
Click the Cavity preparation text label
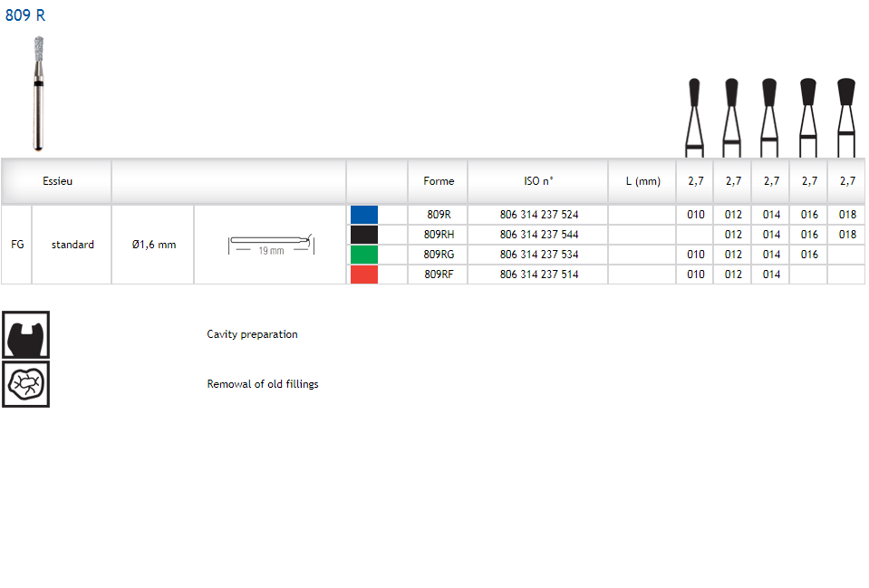(x=252, y=334)
